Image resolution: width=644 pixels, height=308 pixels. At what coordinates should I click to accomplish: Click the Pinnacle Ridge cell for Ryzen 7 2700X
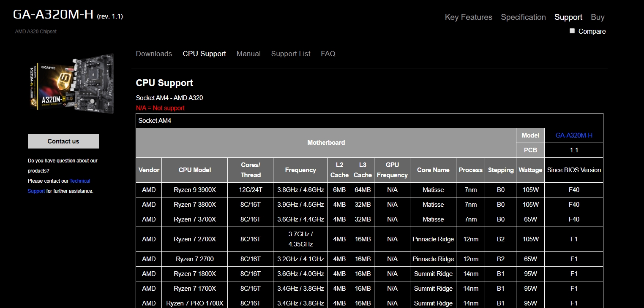(433, 239)
